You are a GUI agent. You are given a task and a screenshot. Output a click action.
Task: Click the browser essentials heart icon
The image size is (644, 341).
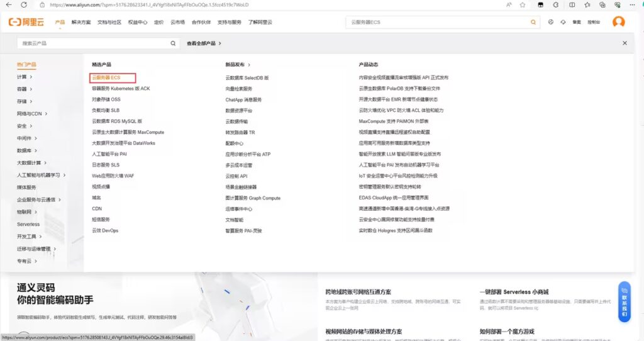[x=618, y=5]
